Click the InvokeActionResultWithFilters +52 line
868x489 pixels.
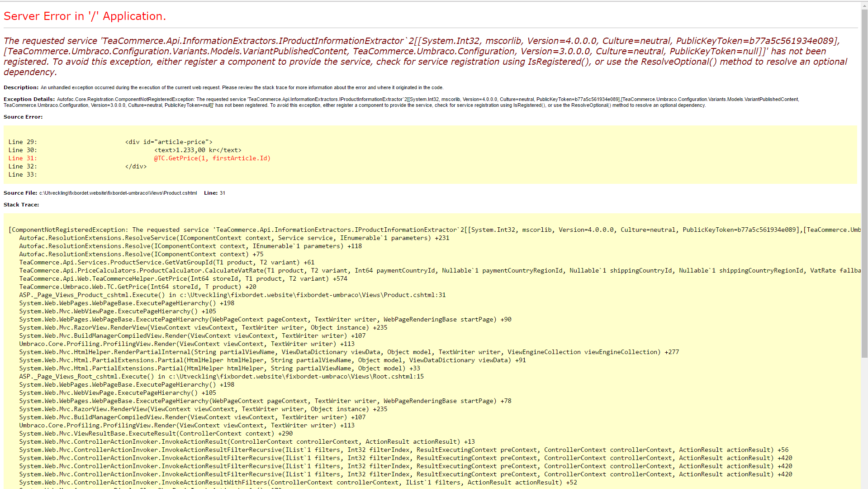tap(298, 482)
